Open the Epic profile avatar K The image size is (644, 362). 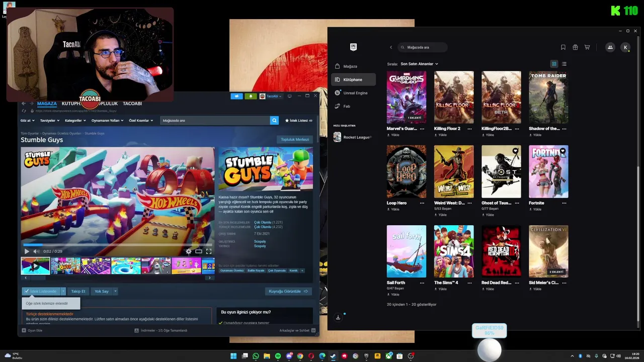coord(625,47)
